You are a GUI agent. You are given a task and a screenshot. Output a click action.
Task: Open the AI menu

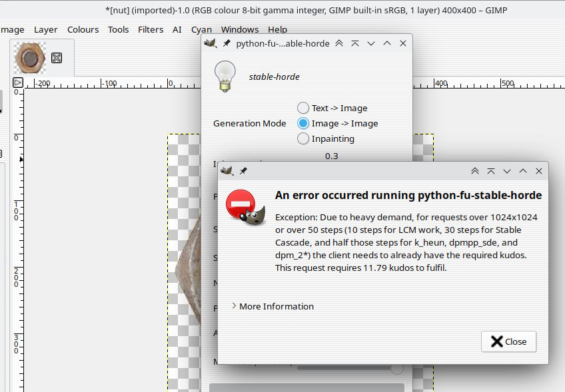(177, 29)
